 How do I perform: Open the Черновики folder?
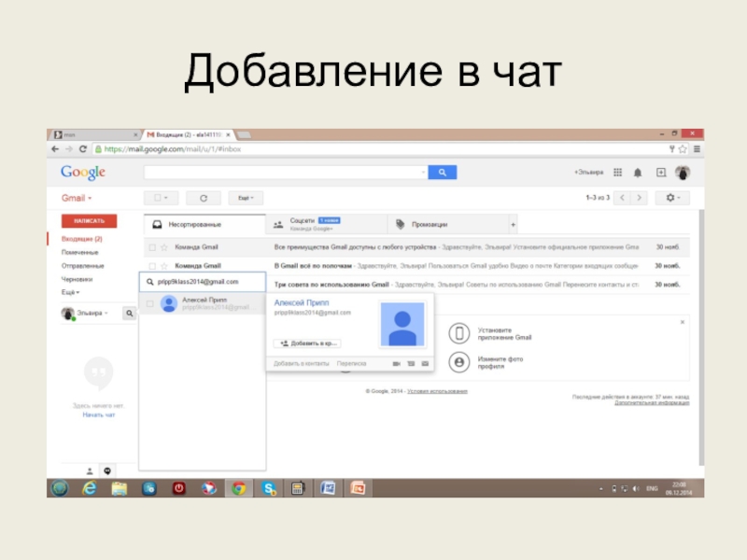[77, 279]
